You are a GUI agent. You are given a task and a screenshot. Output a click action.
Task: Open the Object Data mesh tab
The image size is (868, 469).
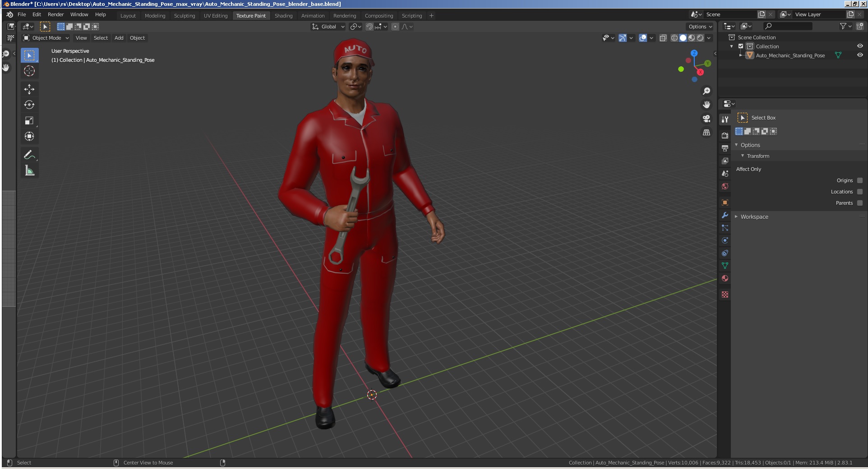coord(725,266)
